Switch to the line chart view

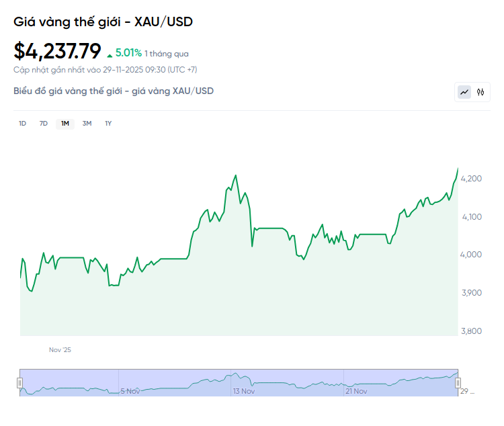(464, 92)
